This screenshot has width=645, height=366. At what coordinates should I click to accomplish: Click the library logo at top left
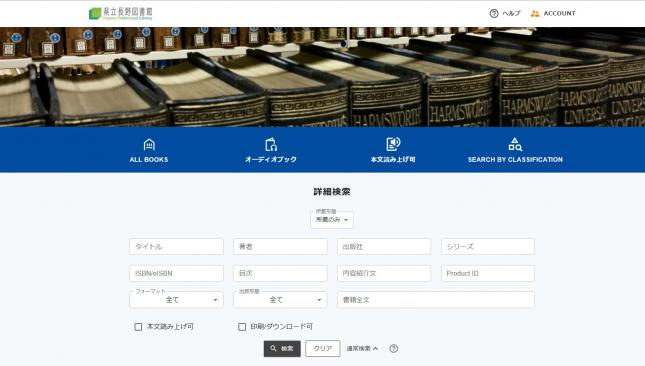(x=121, y=14)
